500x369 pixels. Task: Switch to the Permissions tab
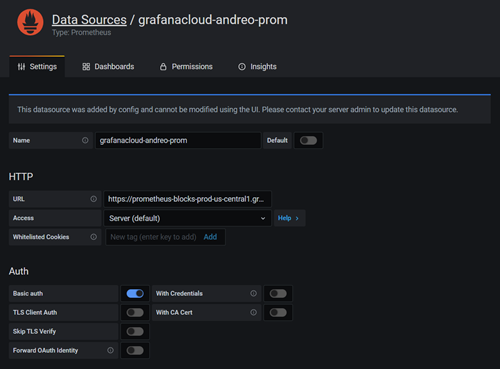coord(186,67)
